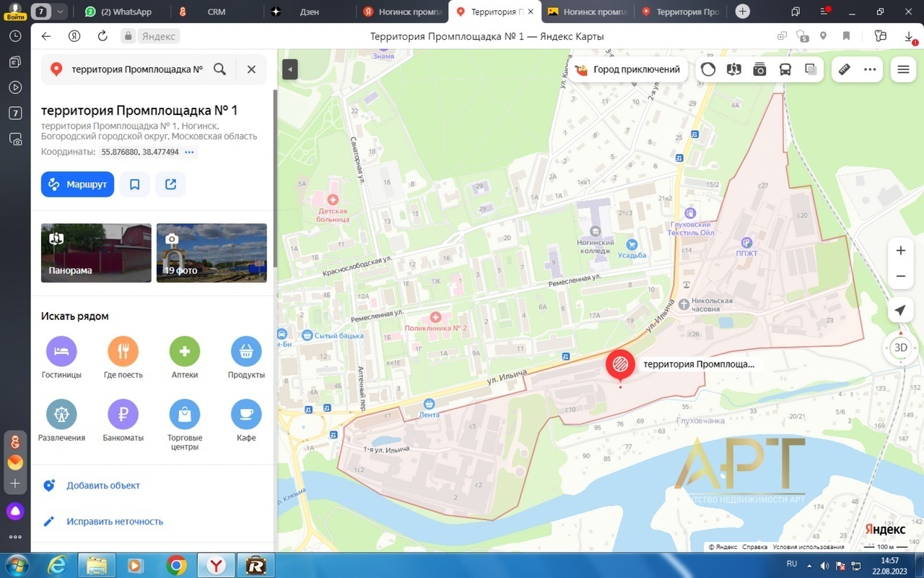Image resolution: width=924 pixels, height=578 pixels.
Task: Open more map tools via three dots
Action: [870, 69]
